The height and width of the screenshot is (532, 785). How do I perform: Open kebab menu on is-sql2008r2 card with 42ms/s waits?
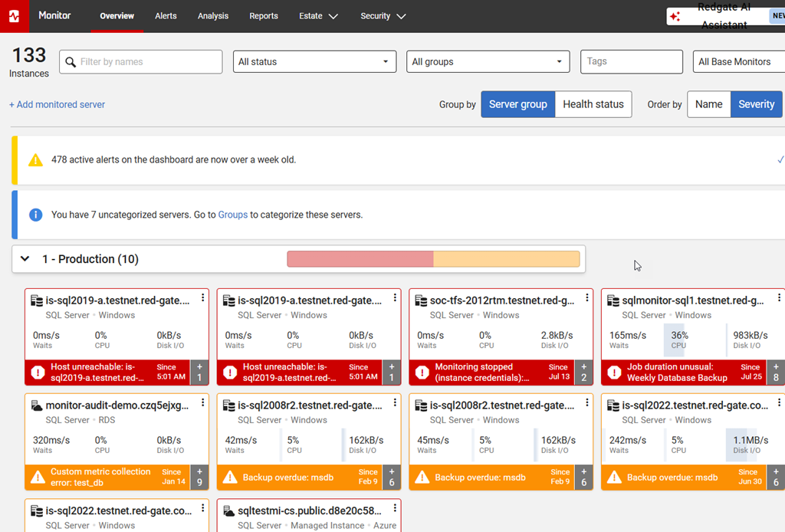click(x=395, y=402)
